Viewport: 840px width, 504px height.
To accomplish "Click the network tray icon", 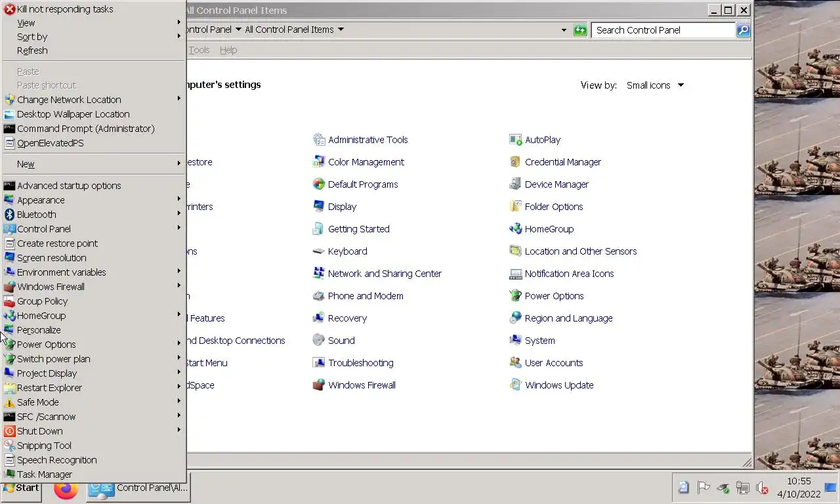I will point(742,488).
